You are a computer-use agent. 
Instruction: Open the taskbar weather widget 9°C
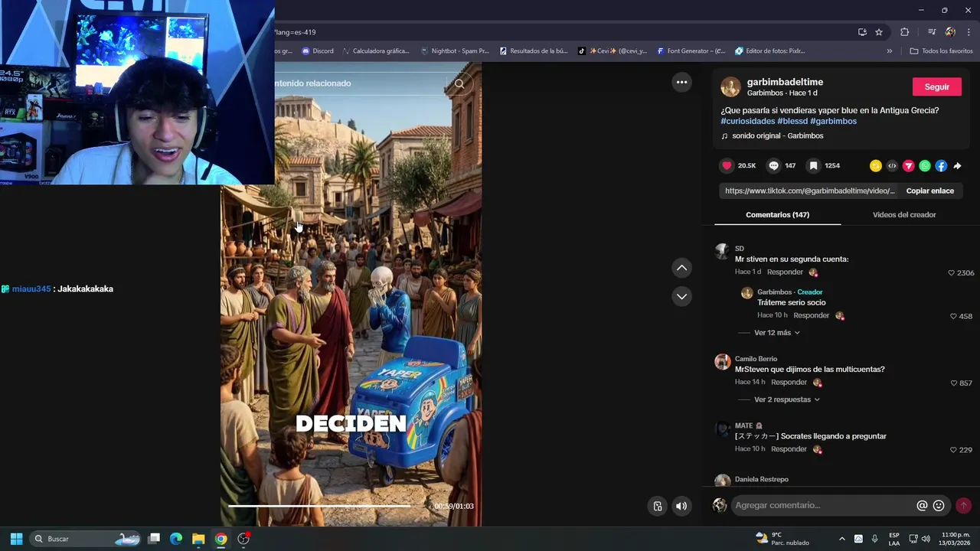click(782, 539)
